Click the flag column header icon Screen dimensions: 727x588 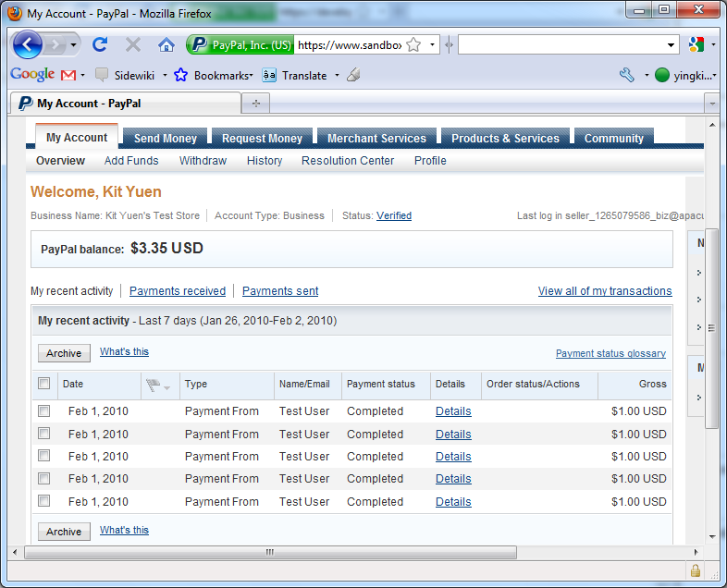pos(153,385)
